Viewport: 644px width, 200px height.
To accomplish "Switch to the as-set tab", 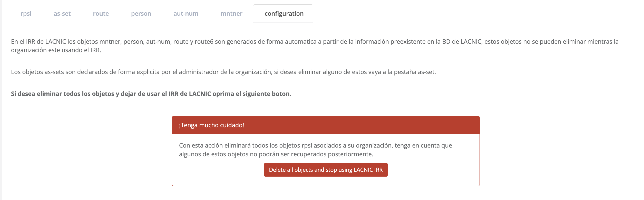I will 62,14.
